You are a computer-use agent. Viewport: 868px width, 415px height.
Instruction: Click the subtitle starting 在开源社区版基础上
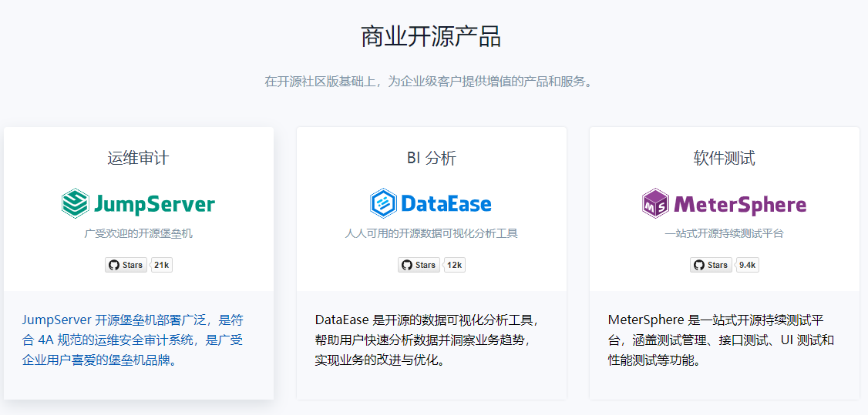point(431,82)
